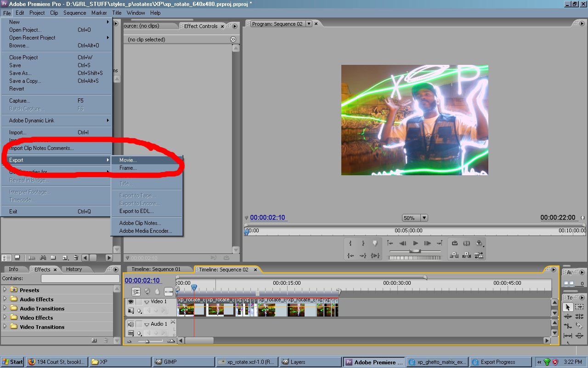Switch Project panel to List view
588x368 pixels.
point(6,258)
